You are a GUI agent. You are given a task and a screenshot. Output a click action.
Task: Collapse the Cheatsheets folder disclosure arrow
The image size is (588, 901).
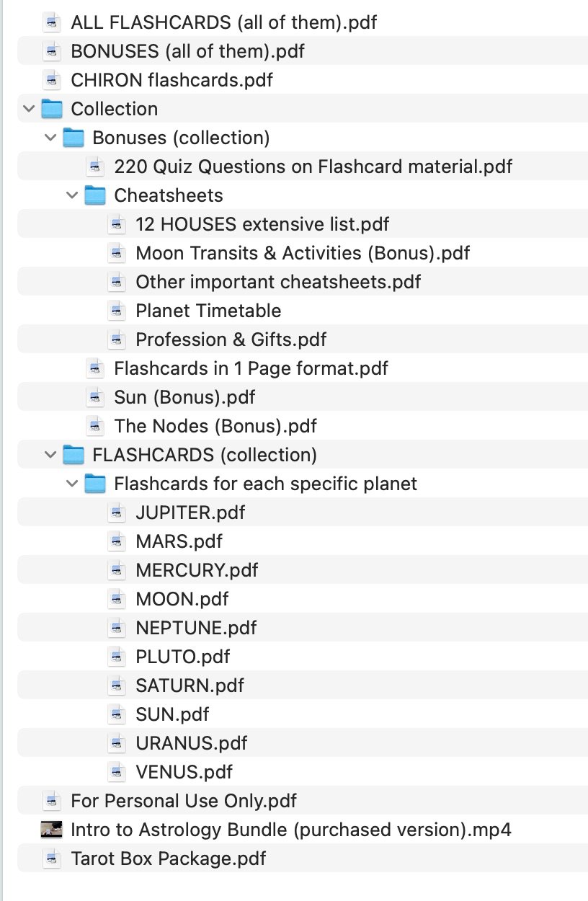[x=71, y=195]
